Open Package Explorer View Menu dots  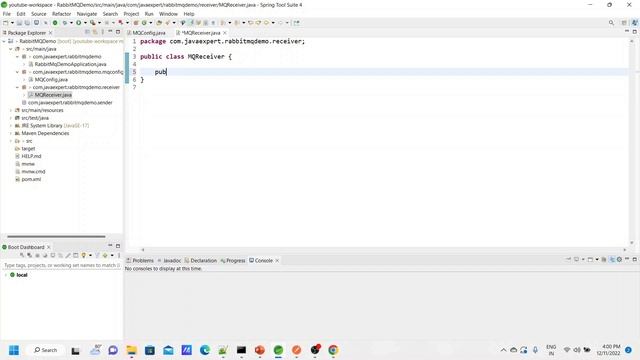[x=103, y=32]
